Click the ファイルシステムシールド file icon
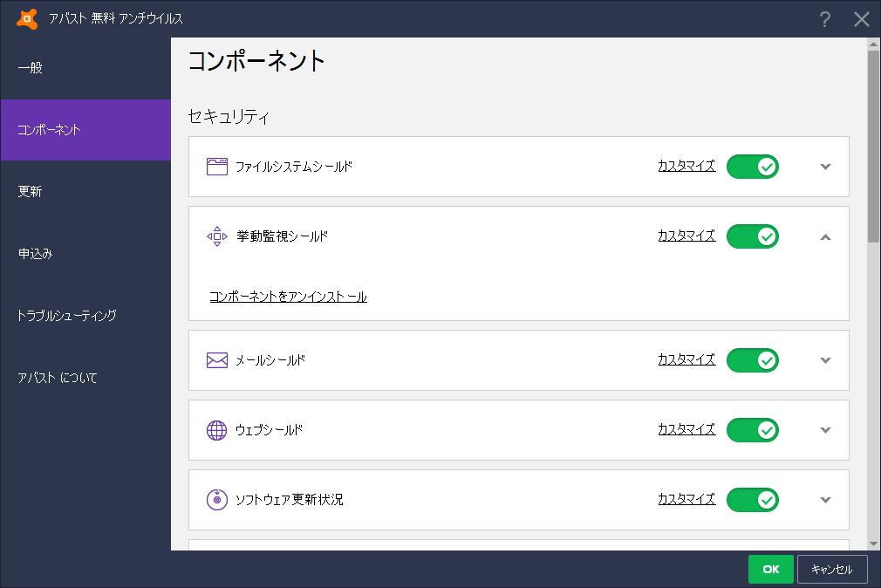 pyautogui.click(x=216, y=166)
